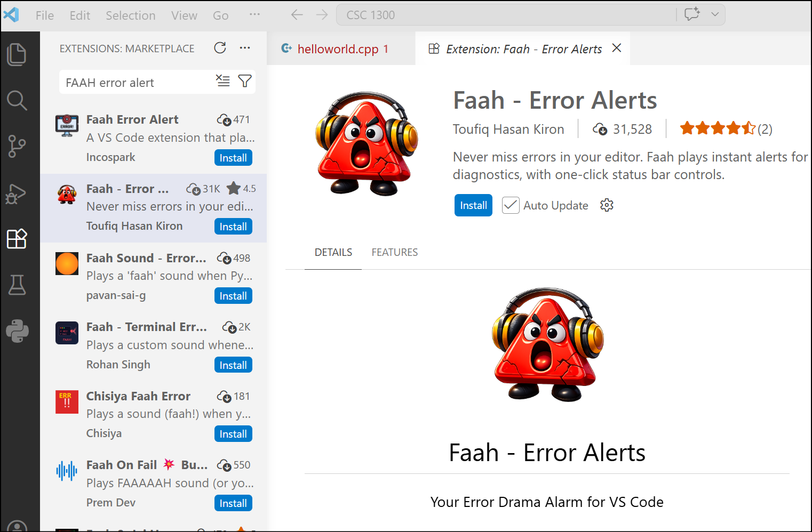
Task: Install Faah - Error Alerts from details page
Action: pos(473,206)
